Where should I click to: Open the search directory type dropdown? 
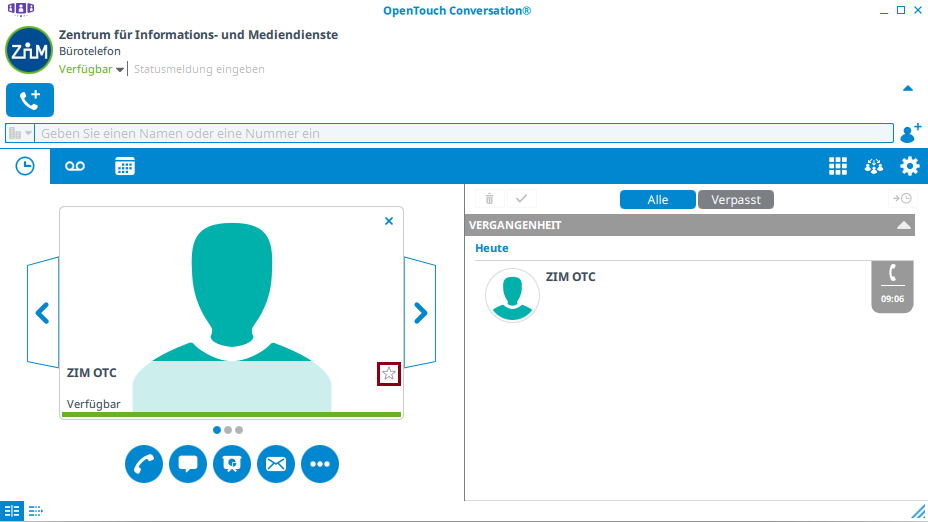(20, 133)
